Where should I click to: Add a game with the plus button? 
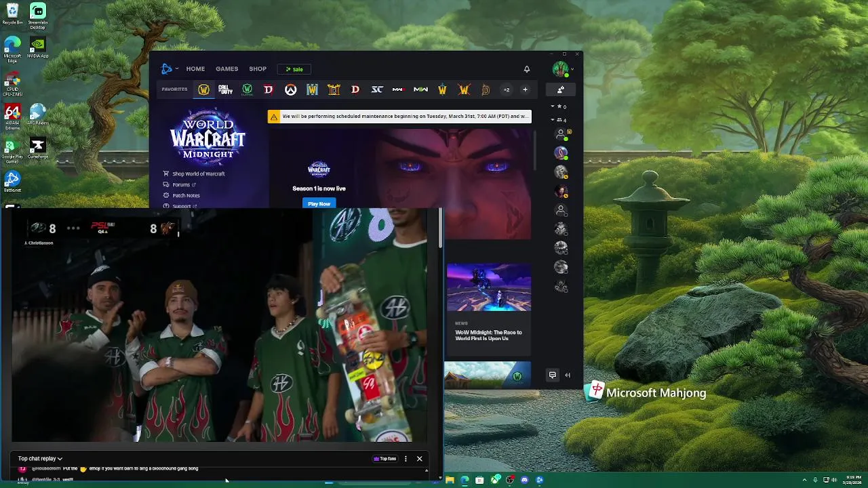point(525,89)
